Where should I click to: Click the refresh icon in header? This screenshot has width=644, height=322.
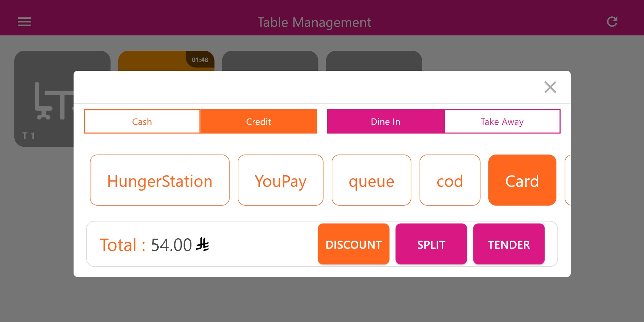[x=612, y=22]
